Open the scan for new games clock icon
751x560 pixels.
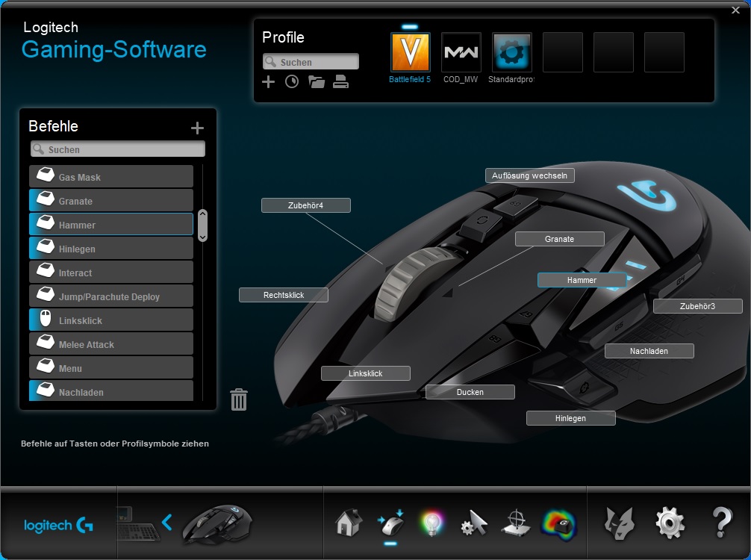tap(292, 82)
